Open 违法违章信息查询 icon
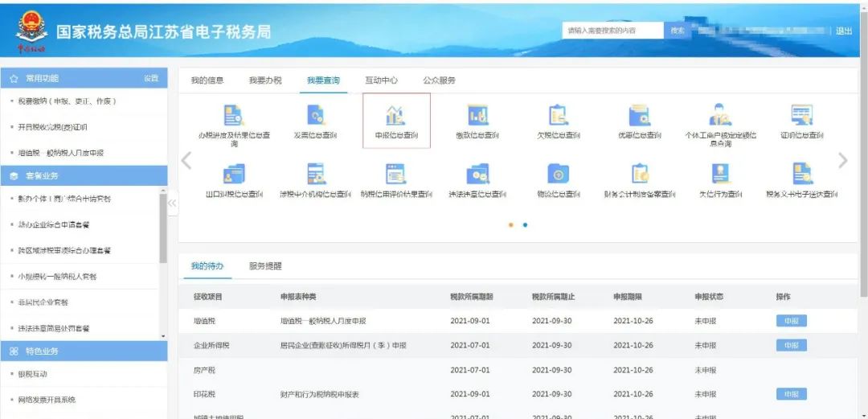The image size is (868, 419). [x=477, y=174]
